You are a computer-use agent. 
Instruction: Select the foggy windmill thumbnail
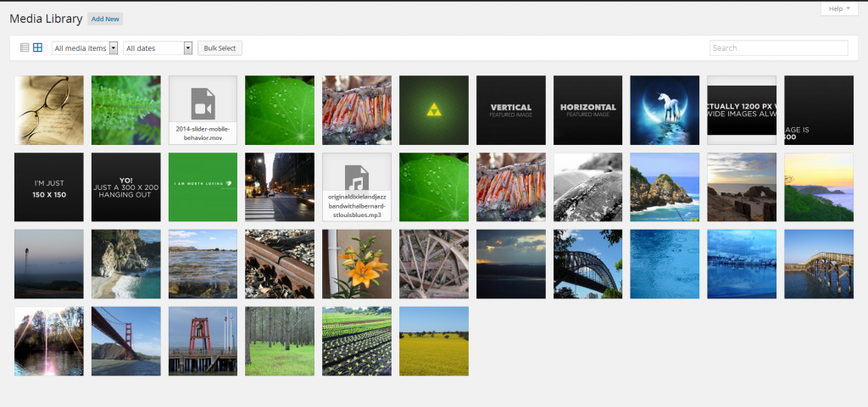(x=48, y=265)
